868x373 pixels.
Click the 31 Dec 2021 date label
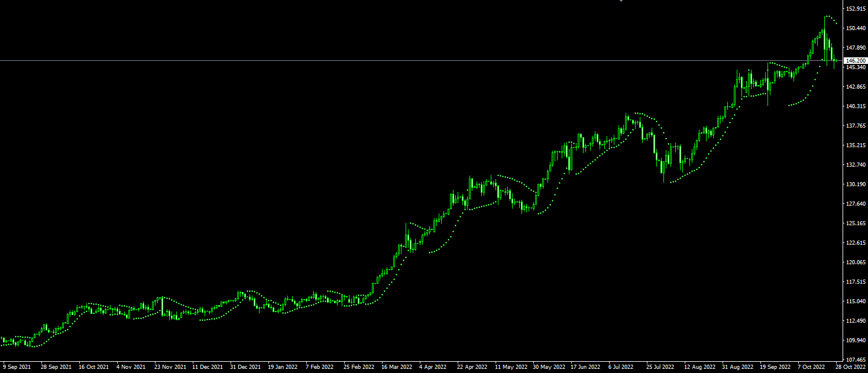(x=245, y=367)
